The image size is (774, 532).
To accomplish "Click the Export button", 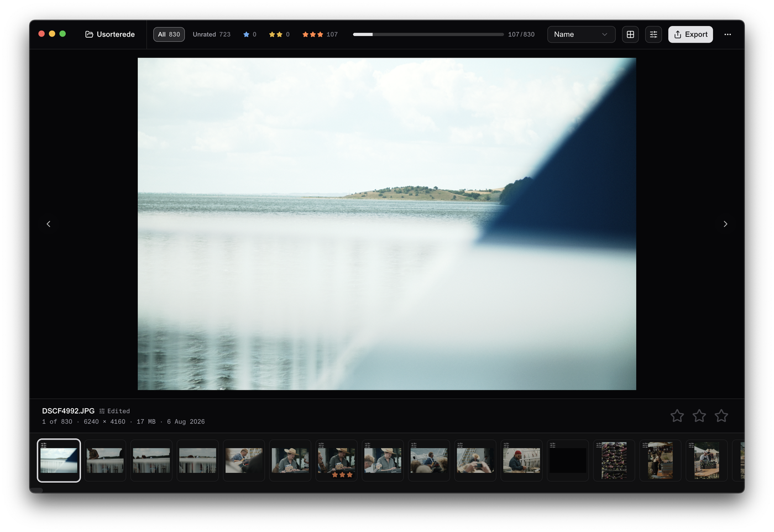I will [691, 34].
